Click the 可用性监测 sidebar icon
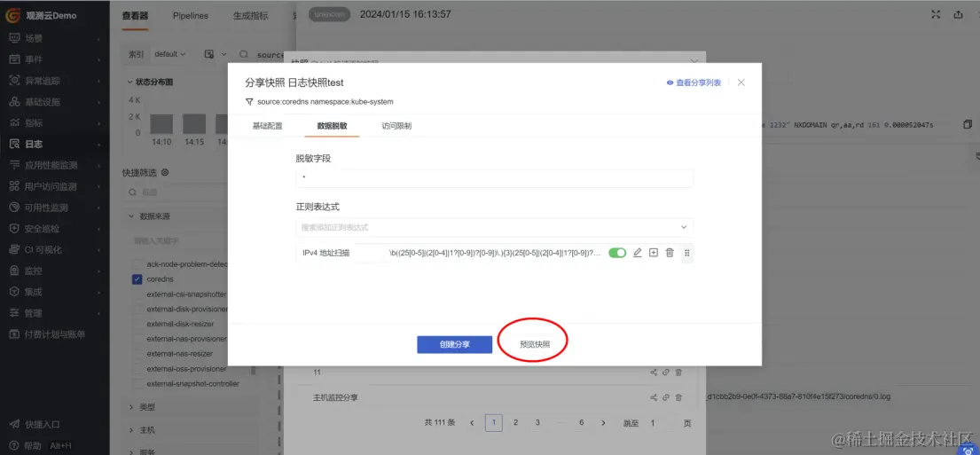Viewport: 980px width, 455px height. click(x=14, y=208)
